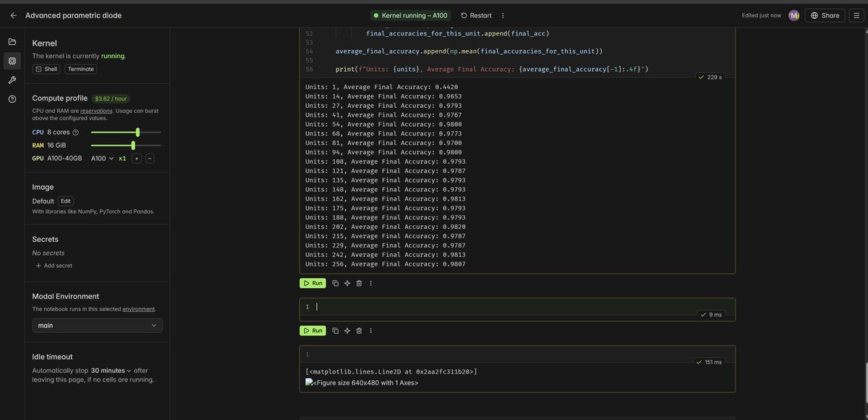The height and width of the screenshot is (420, 868).
Task: Focus the empty code cell line 1
Action: point(517,307)
